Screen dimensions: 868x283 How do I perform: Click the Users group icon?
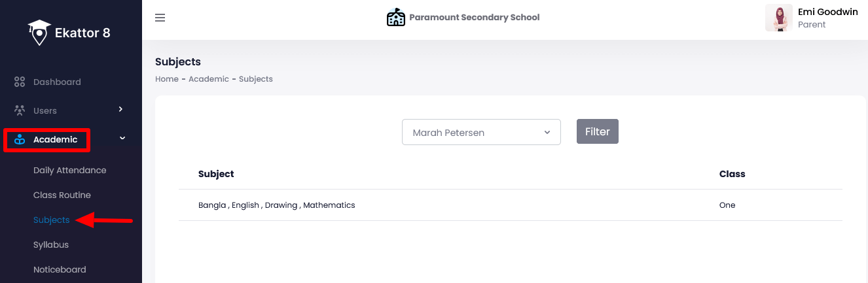click(20, 110)
